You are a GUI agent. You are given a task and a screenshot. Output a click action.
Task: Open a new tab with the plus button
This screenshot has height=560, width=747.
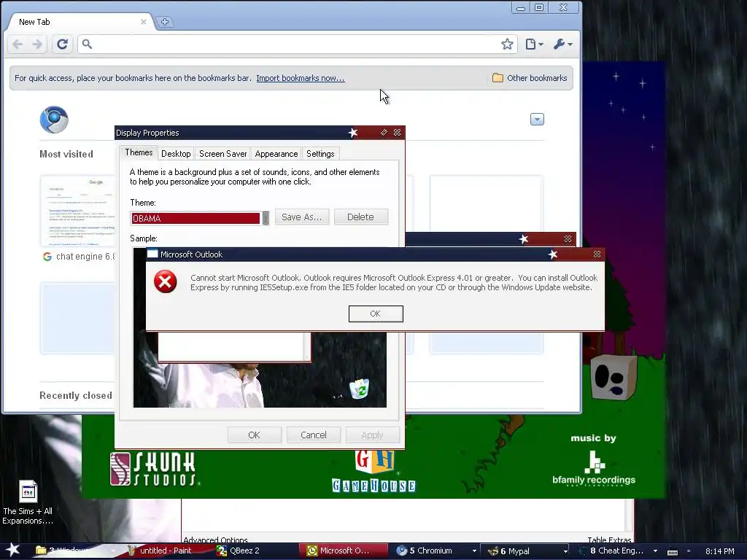pyautogui.click(x=165, y=22)
